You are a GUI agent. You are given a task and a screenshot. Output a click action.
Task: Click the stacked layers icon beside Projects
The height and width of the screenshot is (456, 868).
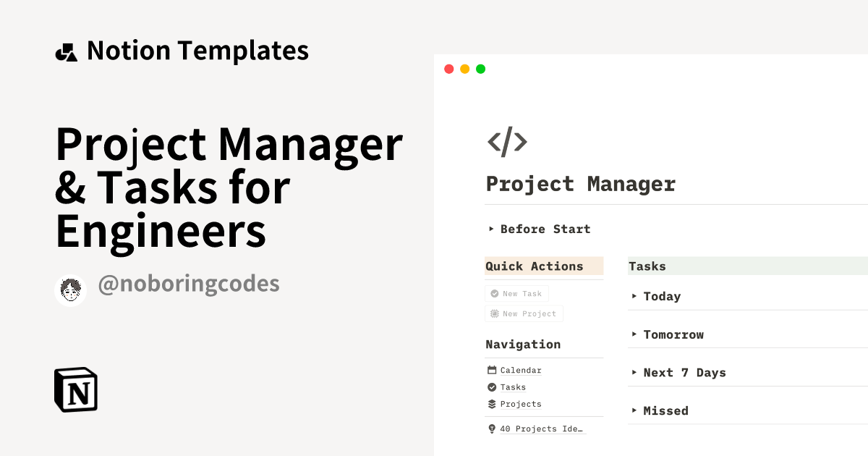[x=491, y=404]
